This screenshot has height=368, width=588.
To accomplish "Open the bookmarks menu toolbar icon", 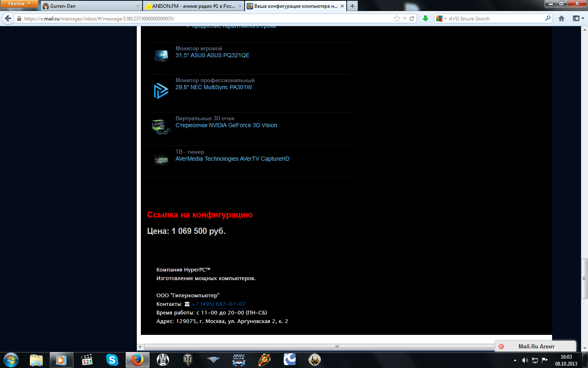I will coord(578,18).
